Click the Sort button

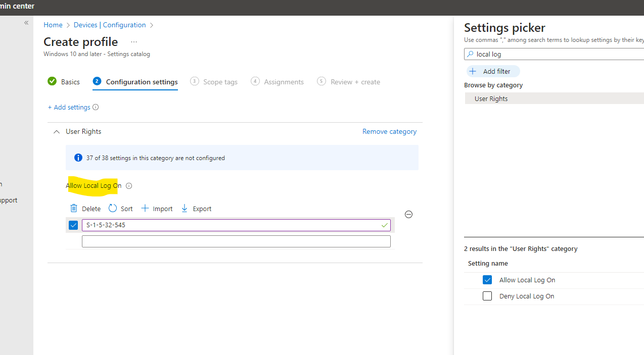point(121,209)
